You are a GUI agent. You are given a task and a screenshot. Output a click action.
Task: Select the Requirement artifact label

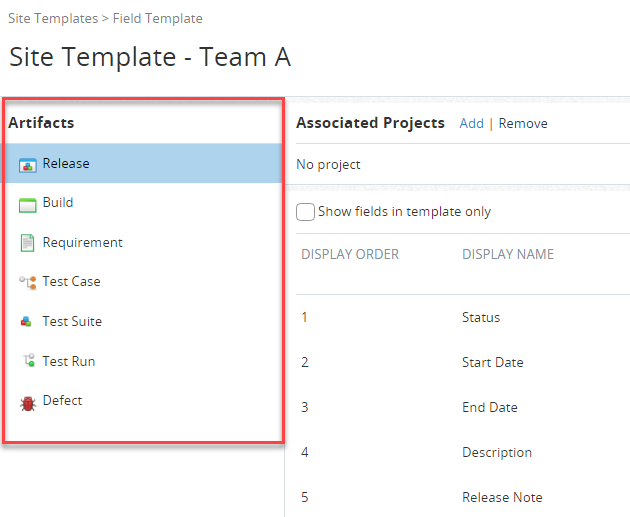[x=83, y=242]
